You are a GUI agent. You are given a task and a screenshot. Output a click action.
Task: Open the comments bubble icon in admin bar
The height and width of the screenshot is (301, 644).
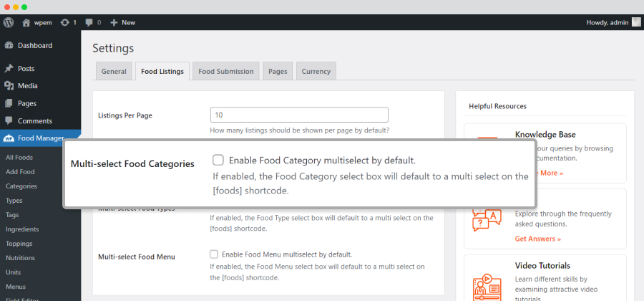[89, 23]
